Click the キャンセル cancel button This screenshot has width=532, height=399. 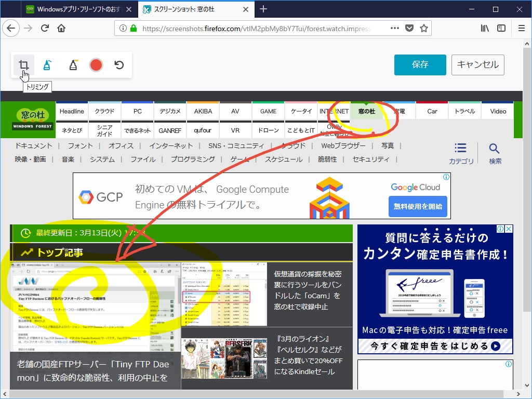point(477,64)
